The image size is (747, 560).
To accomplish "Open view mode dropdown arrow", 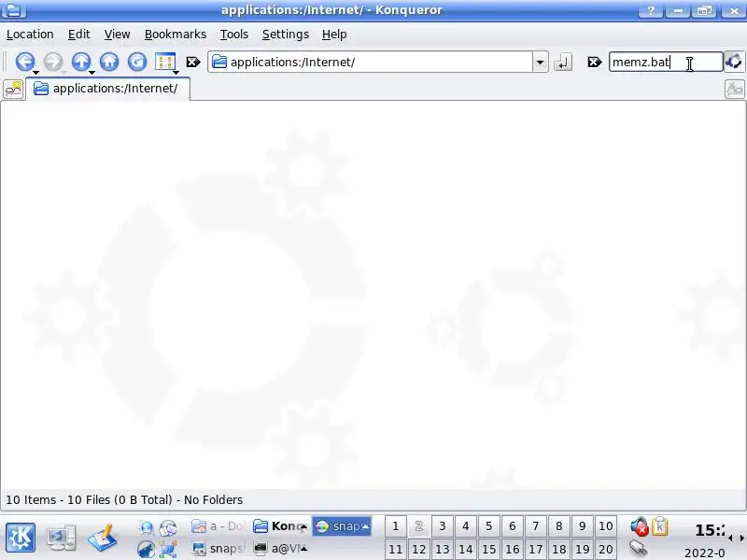I will click(x=176, y=73).
